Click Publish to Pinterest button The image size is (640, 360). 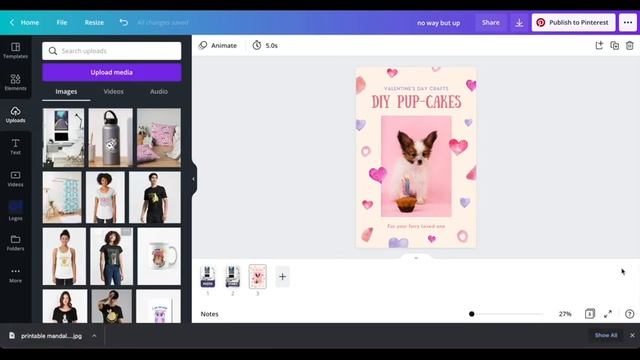(573, 23)
